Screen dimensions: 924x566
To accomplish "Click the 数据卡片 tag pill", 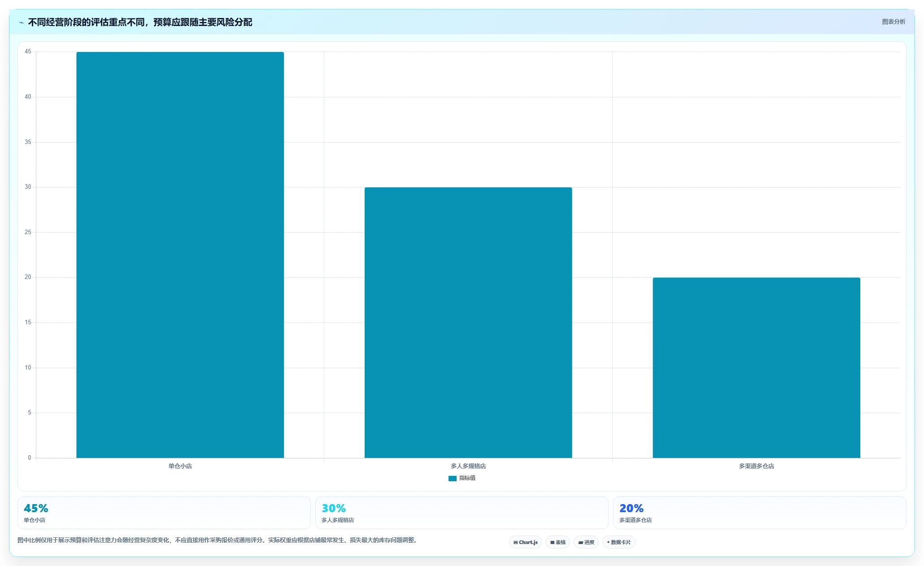I will click(x=619, y=542).
